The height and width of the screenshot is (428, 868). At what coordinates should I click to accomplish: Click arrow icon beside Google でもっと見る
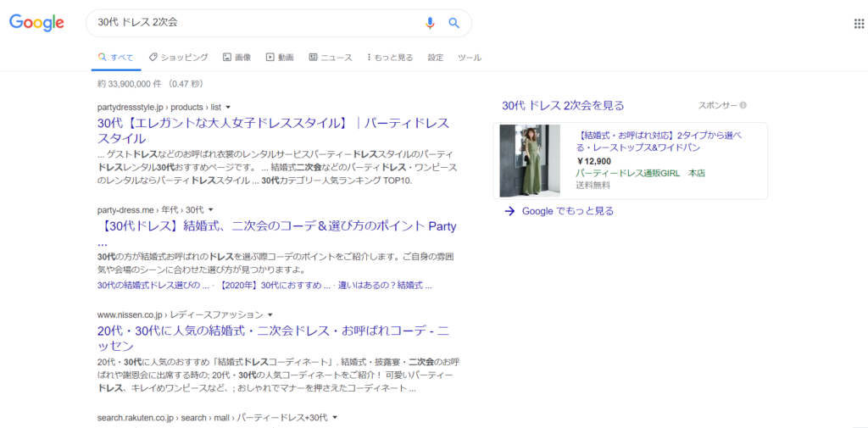coord(509,211)
